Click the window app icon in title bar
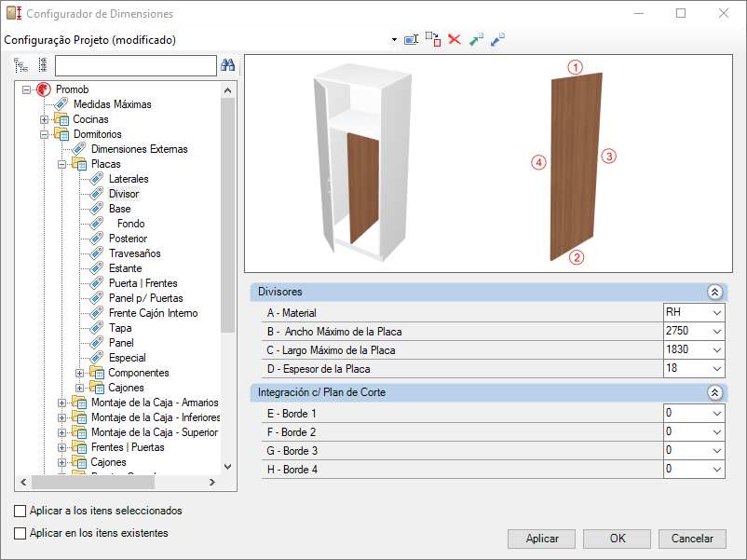Image resolution: width=747 pixels, height=560 pixels. point(14,13)
